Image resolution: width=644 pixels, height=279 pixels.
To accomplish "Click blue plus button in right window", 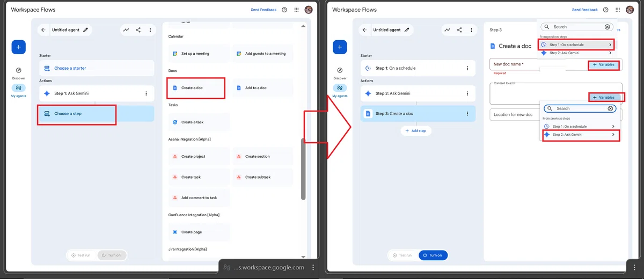I will [x=340, y=47].
